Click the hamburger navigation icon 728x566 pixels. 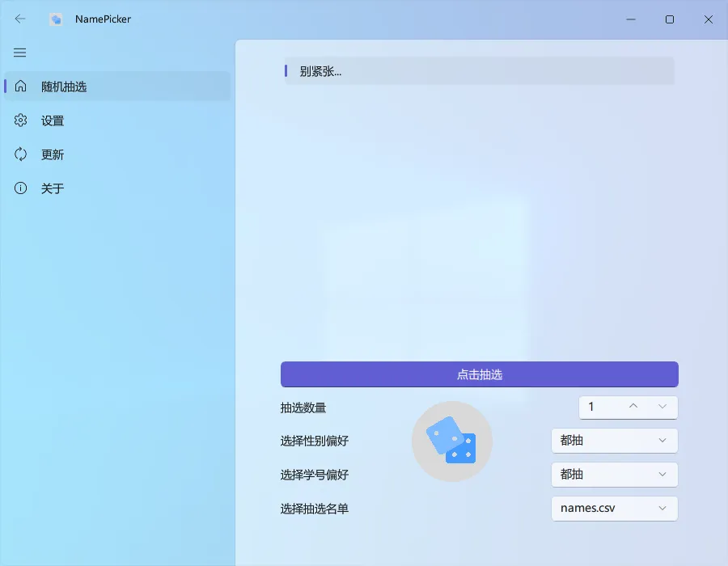(19, 53)
